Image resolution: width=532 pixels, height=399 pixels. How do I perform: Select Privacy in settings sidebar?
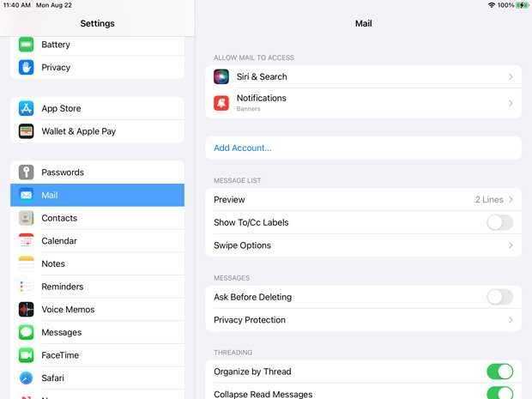tap(97, 67)
